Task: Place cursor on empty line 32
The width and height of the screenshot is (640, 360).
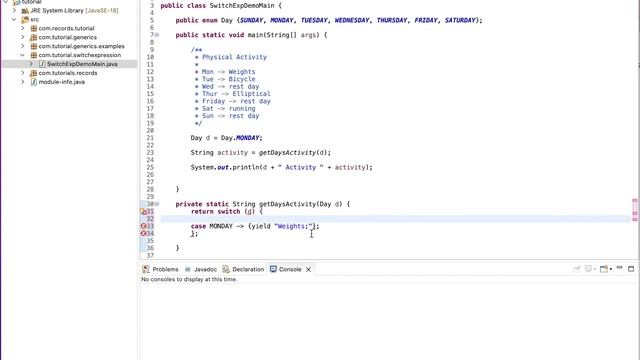Action: pos(395,219)
